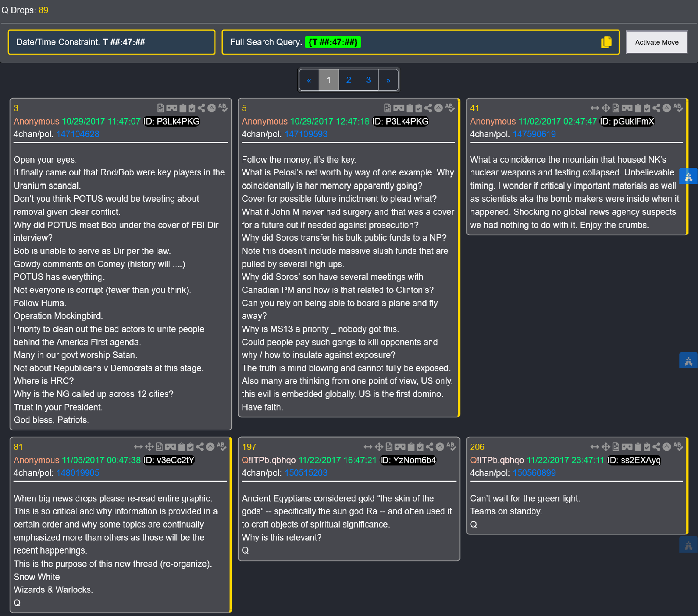This screenshot has width=698, height=616.
Task: Jump to first page with « arrow
Action: coord(309,80)
